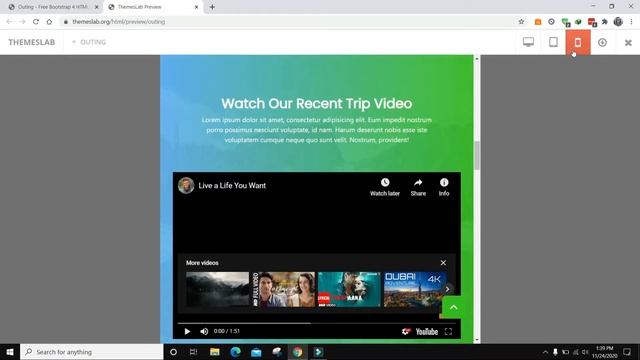
Task: Click the download theme icon
Action: [x=602, y=42]
